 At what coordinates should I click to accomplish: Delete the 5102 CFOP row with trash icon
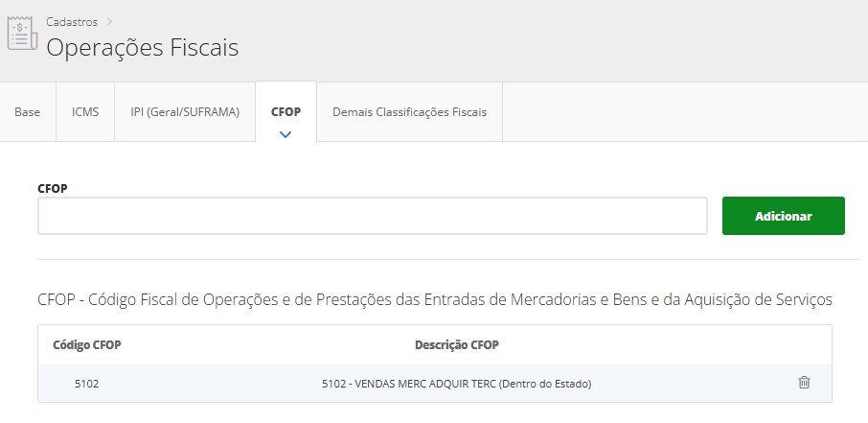click(804, 383)
